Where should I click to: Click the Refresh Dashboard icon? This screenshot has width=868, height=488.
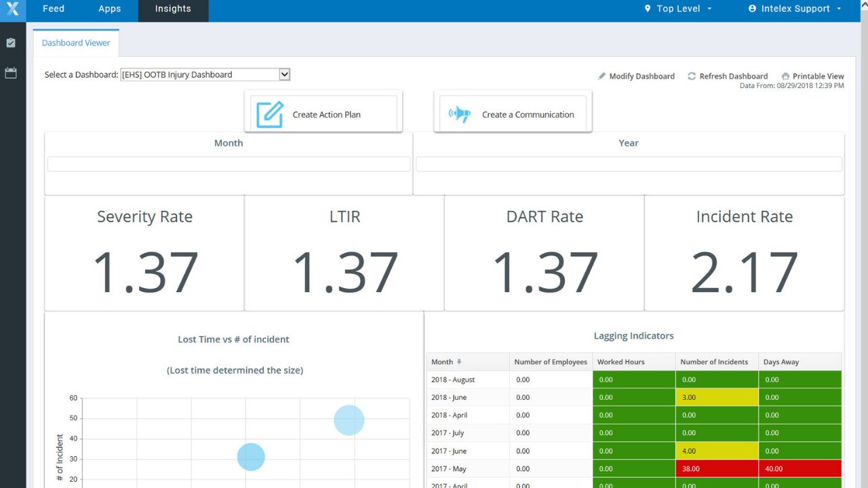click(691, 76)
